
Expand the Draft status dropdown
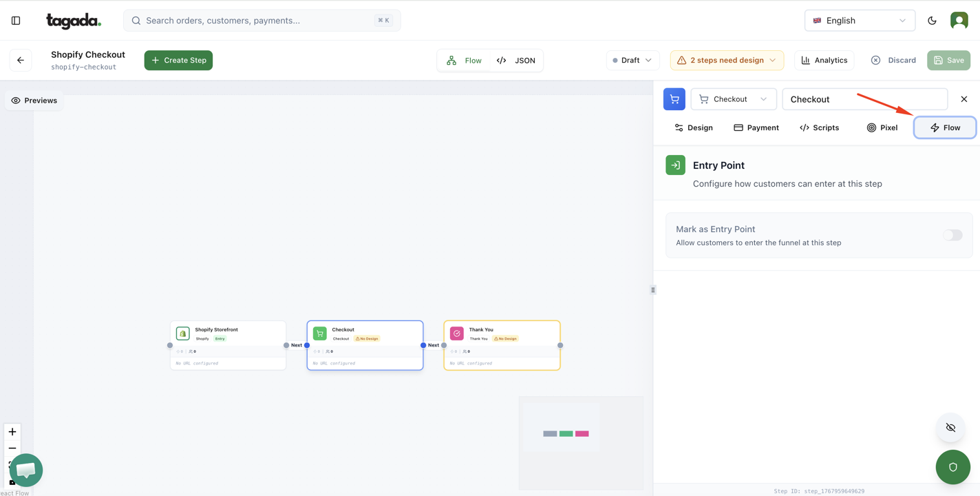pyautogui.click(x=632, y=61)
